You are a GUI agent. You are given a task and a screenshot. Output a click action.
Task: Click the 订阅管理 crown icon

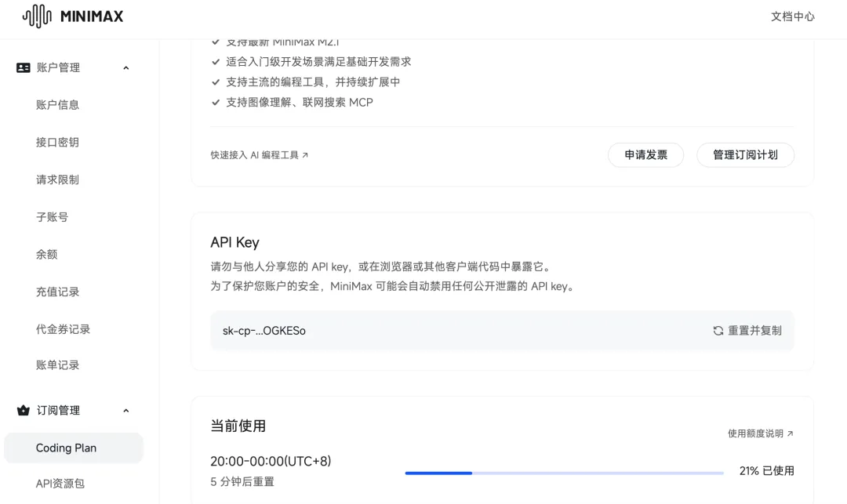pyautogui.click(x=24, y=411)
